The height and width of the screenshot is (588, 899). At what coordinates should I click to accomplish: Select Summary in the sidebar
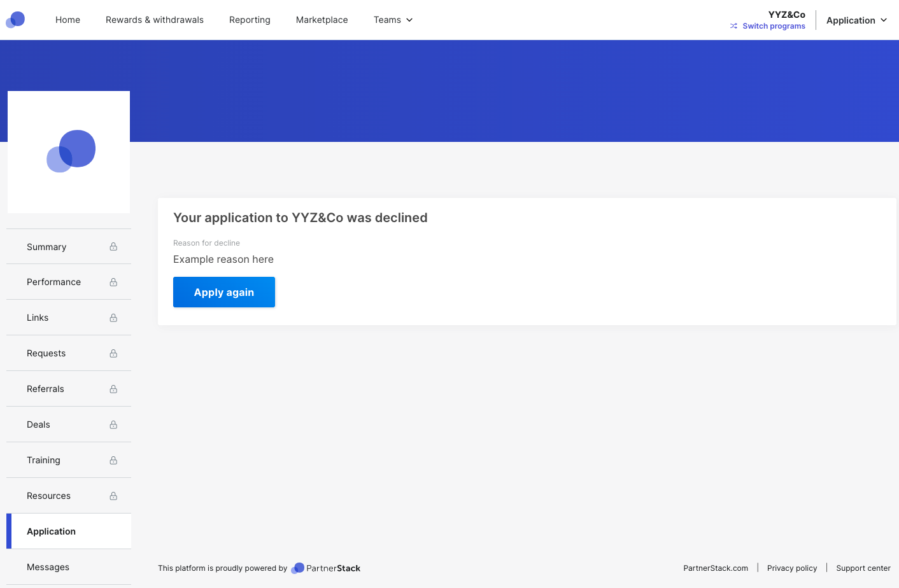point(69,247)
